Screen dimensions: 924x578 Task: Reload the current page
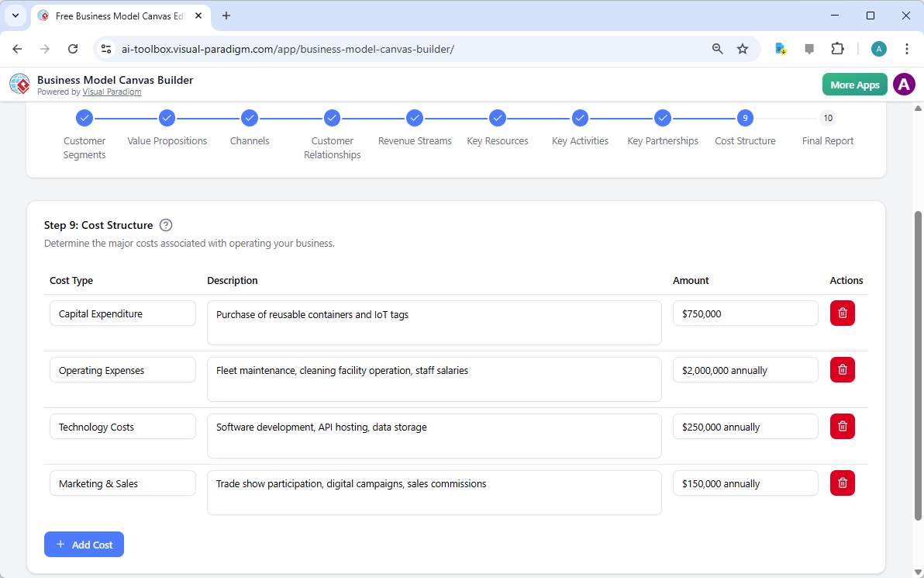73,48
